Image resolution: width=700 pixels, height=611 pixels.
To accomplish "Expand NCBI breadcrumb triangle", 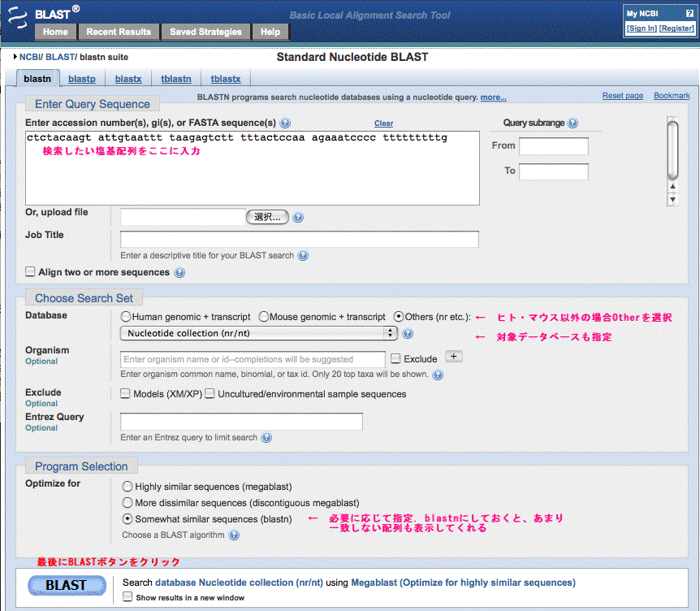I will point(15,57).
